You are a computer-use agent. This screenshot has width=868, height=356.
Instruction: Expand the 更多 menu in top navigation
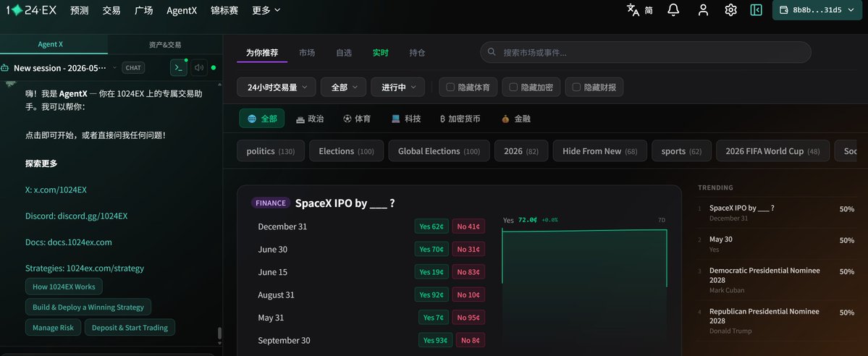pos(266,10)
